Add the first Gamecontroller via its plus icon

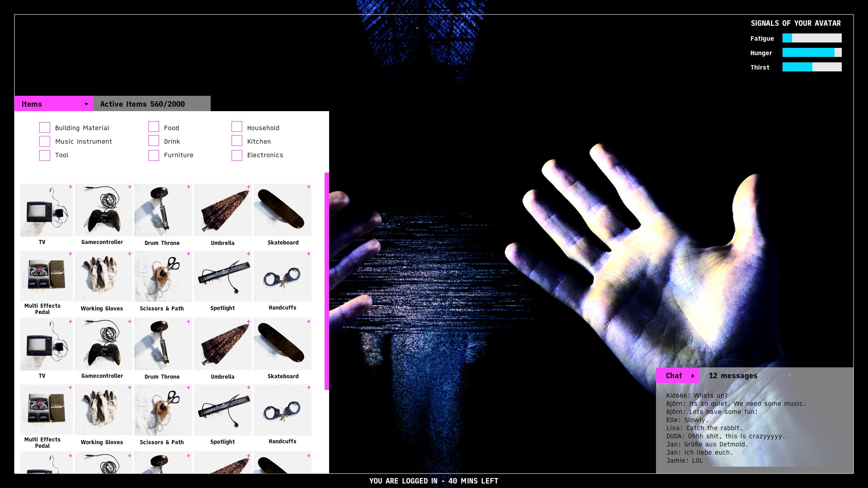tap(130, 187)
